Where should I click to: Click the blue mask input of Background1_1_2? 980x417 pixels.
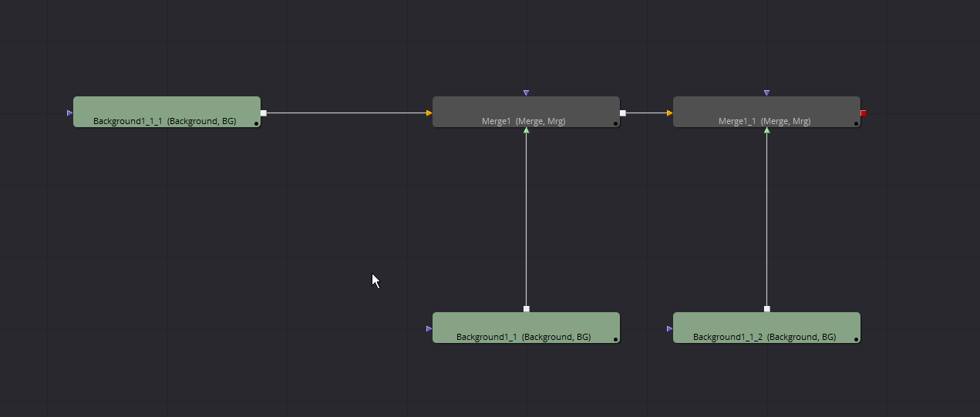(670, 328)
